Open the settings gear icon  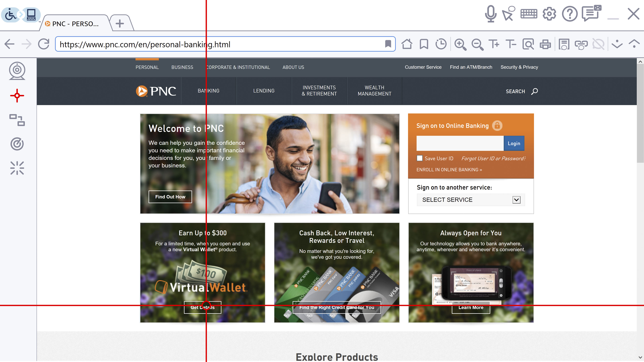click(x=549, y=14)
